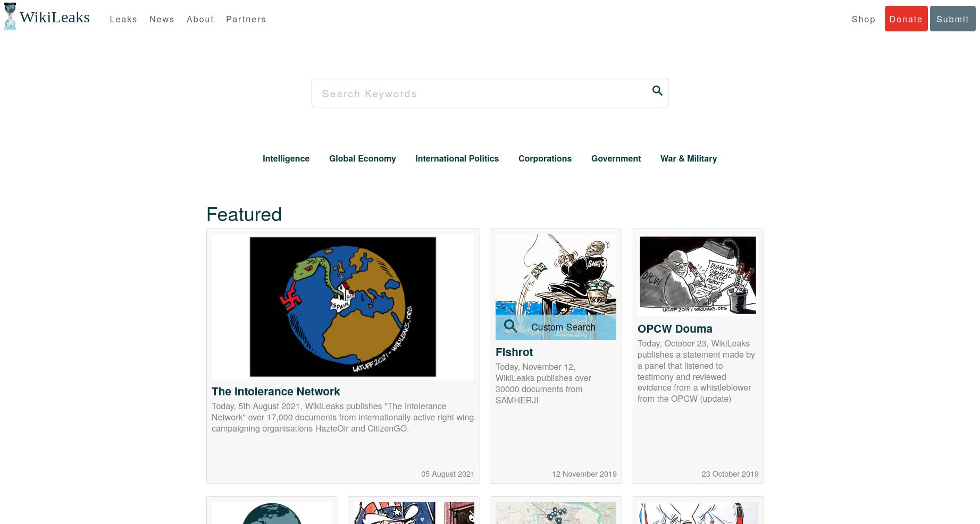The image size is (980, 524).
Task: Open the OPCW Douma article headline
Action: tap(675, 328)
